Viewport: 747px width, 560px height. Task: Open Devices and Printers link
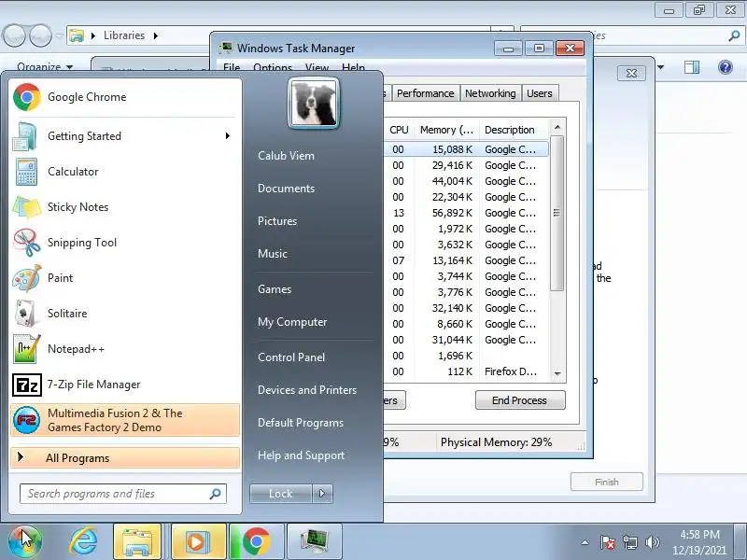[x=307, y=390]
